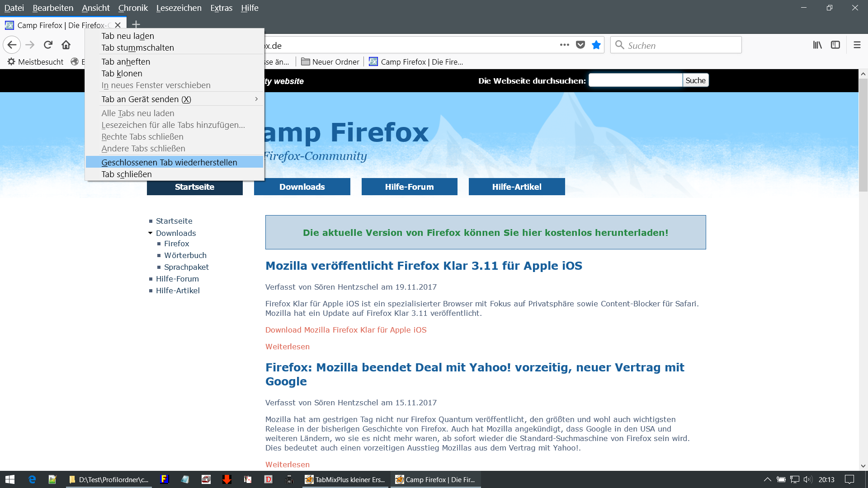Reload the current page
The image size is (868, 488).
48,45
